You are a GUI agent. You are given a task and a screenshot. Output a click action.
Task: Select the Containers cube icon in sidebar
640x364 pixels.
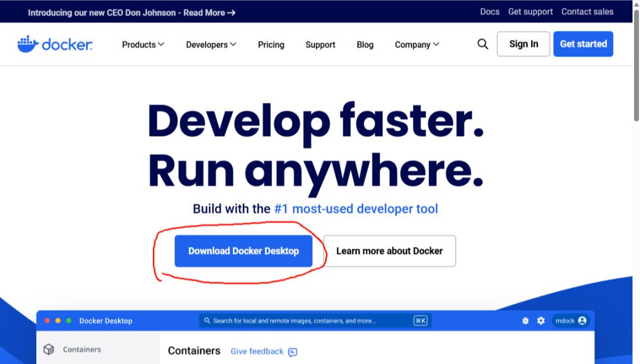pyautogui.click(x=49, y=350)
